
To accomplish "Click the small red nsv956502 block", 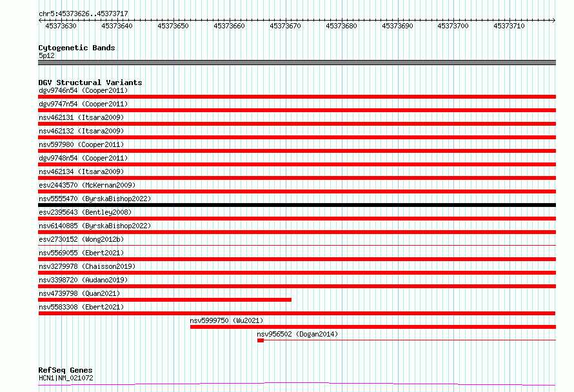I will coord(261,340).
